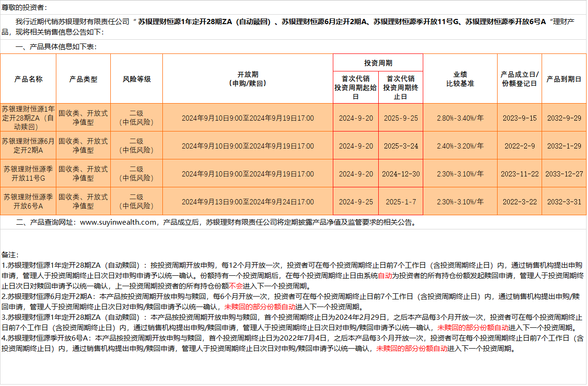Screen dimensions: 588x386
Task: Click maturity date 2032-1-29
Action: coord(564,146)
